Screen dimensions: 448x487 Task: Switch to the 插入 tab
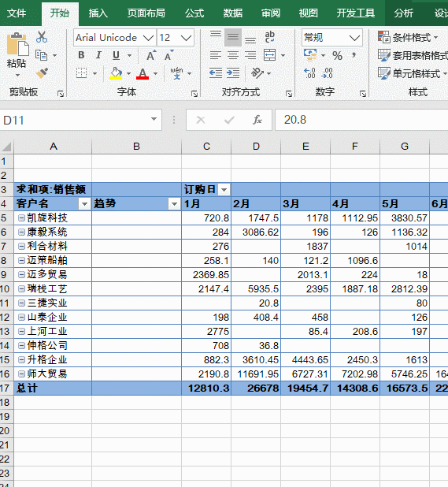pos(98,13)
